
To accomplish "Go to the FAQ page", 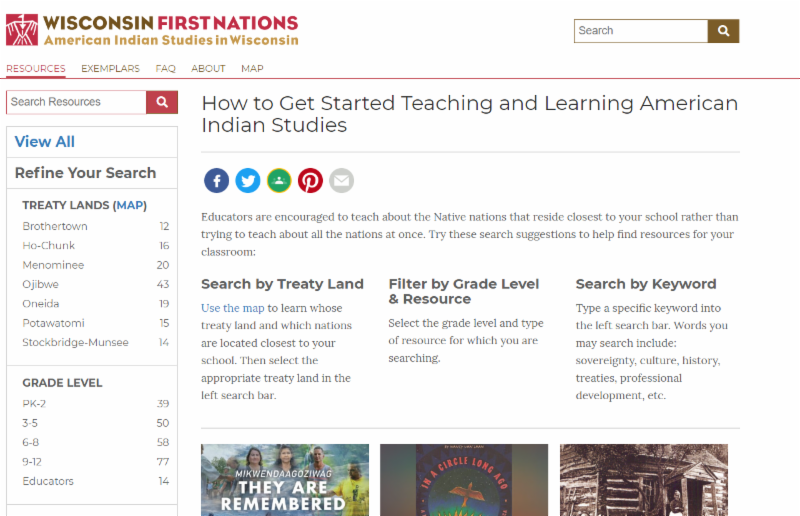I will [166, 69].
